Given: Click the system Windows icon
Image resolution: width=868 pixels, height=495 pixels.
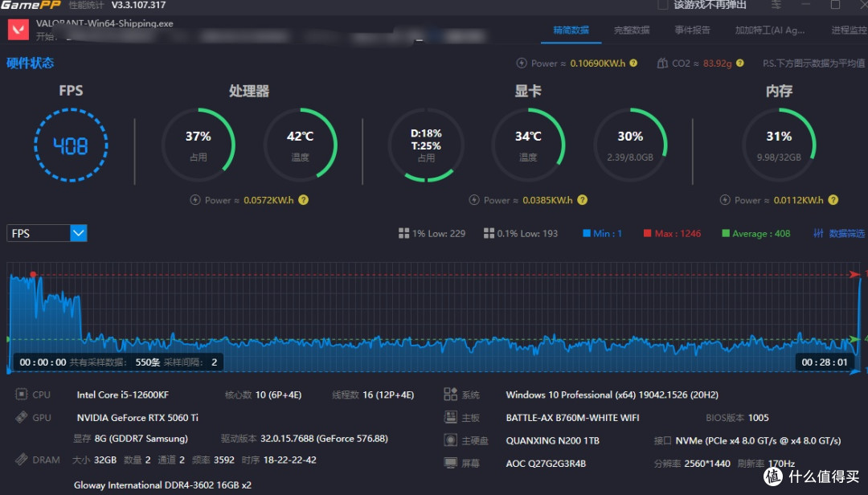Looking at the screenshot, I should tap(451, 395).
